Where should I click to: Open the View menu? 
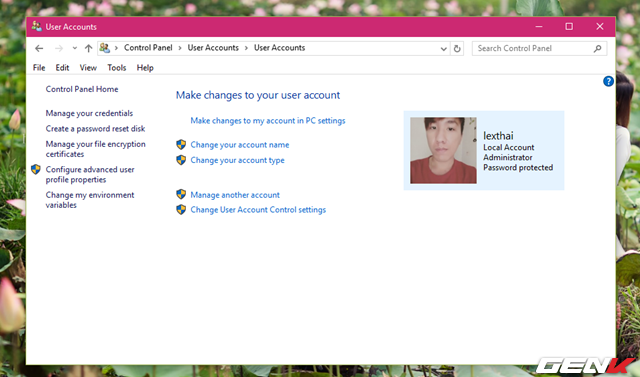(x=88, y=68)
